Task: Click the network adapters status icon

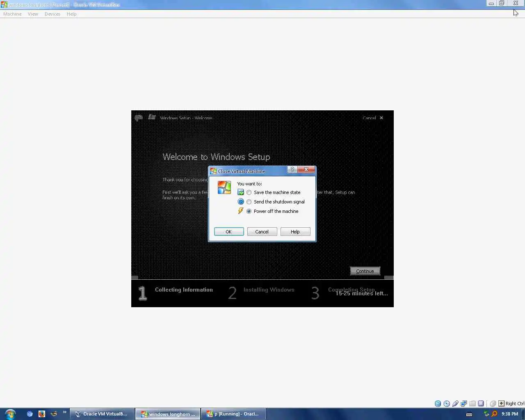Action: (464, 404)
